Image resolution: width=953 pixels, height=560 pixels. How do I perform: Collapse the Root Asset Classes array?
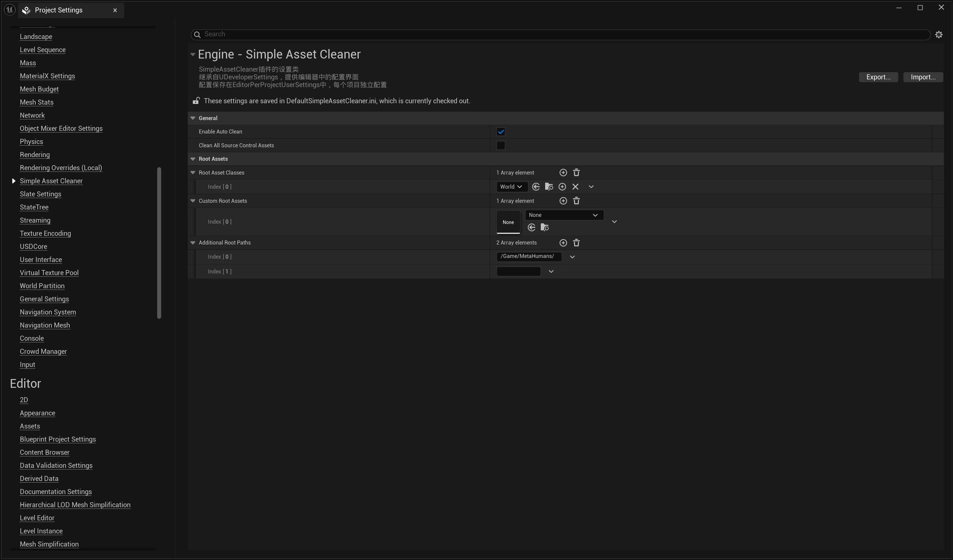pos(193,172)
